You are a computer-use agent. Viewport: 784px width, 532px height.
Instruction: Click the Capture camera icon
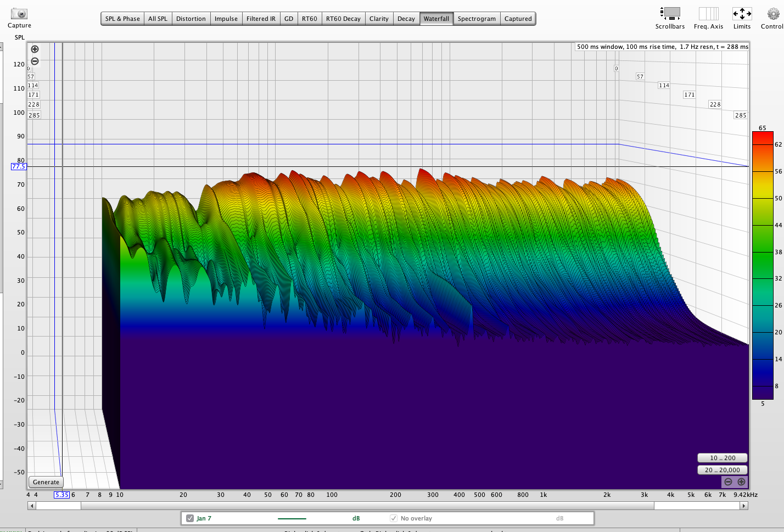(x=19, y=14)
